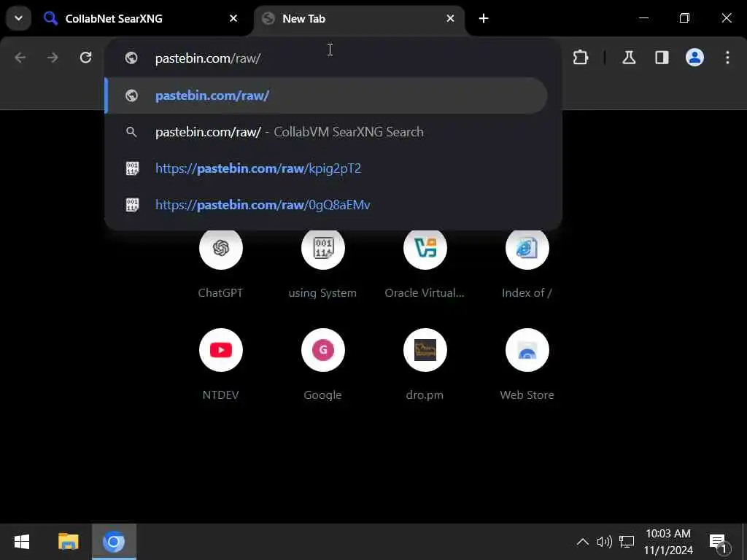This screenshot has height=560, width=747.
Task: Restore down the browser window
Action: (684, 18)
